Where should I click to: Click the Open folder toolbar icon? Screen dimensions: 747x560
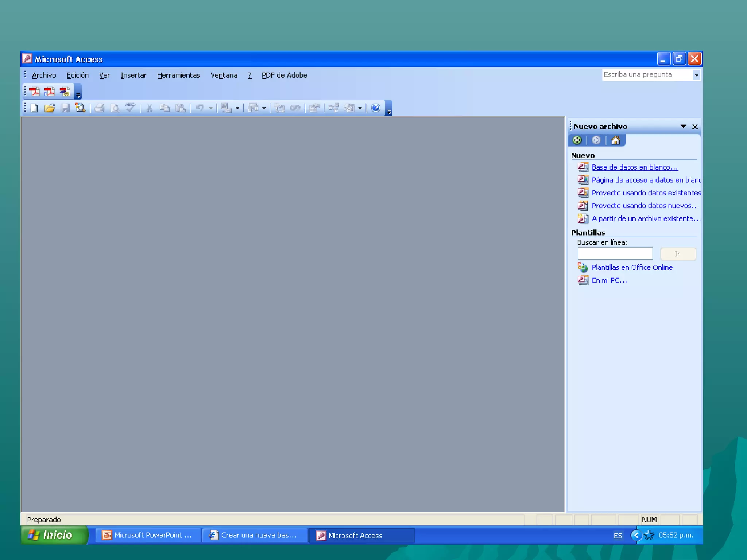(50, 108)
